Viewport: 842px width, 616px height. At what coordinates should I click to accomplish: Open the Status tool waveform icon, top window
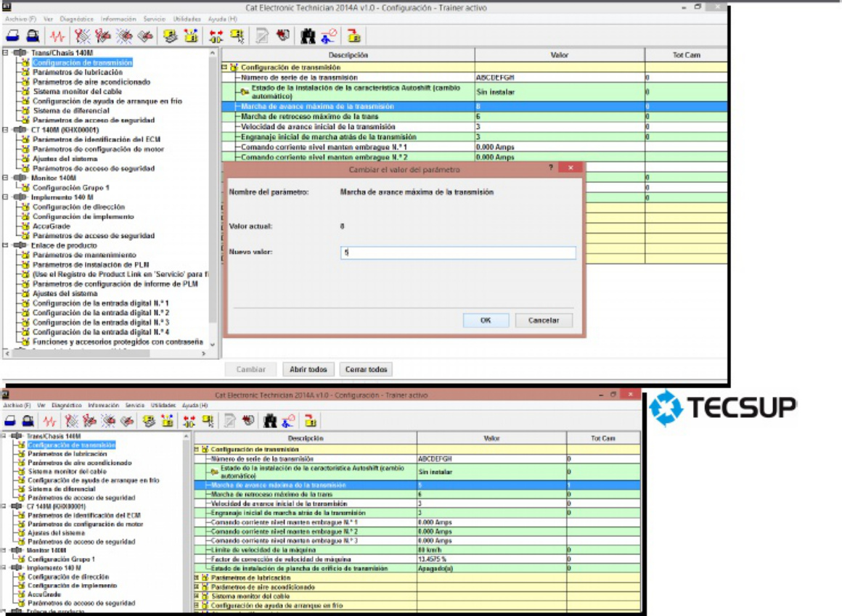tap(57, 36)
